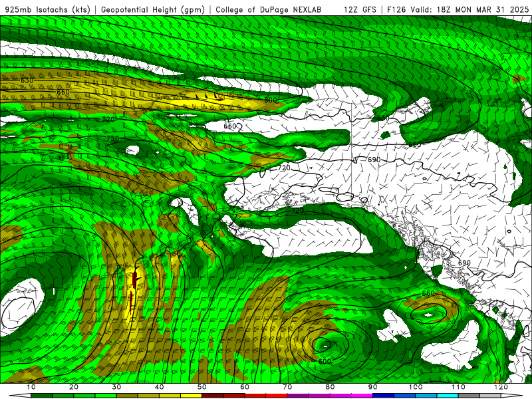Click the color bar label 80

tap(330, 387)
